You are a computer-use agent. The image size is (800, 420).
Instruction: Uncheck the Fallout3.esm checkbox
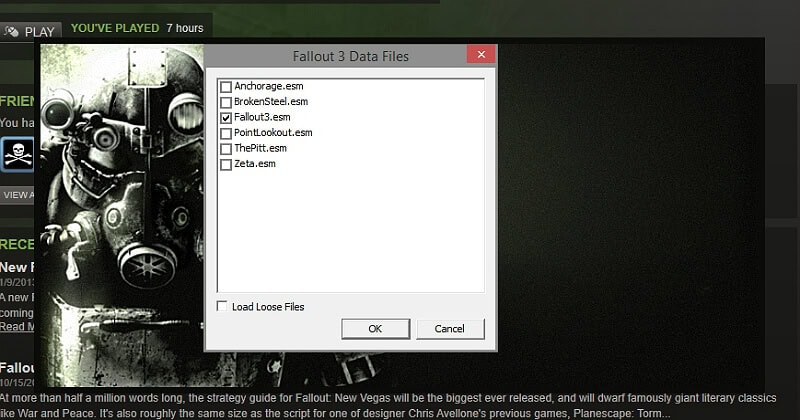point(226,118)
